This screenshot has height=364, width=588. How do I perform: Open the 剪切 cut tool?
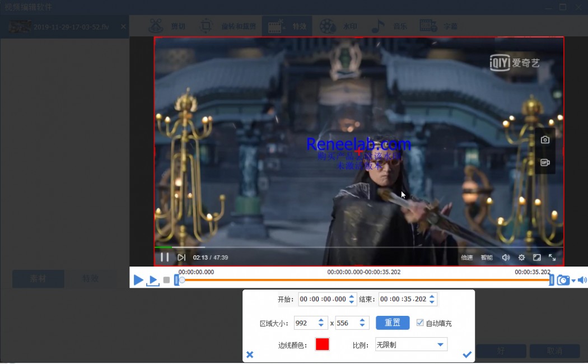(167, 26)
